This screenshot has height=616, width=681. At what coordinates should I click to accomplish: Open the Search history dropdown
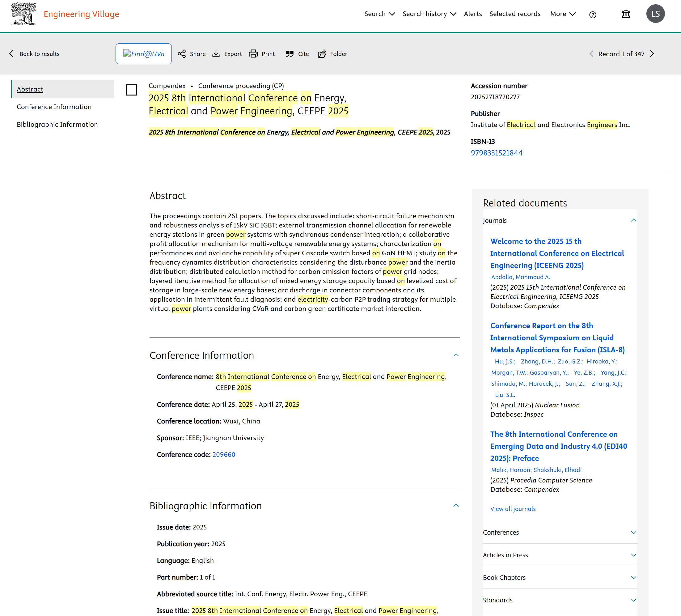pos(429,14)
